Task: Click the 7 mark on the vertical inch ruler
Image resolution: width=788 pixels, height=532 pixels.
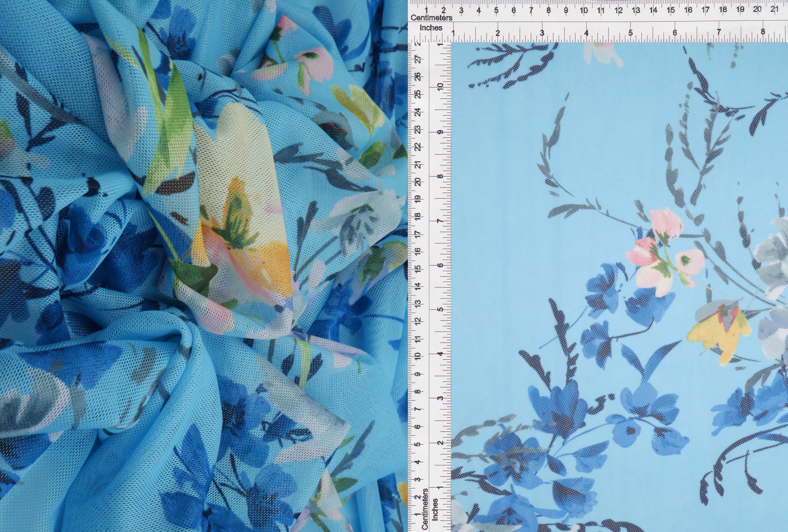Action: pos(440,221)
